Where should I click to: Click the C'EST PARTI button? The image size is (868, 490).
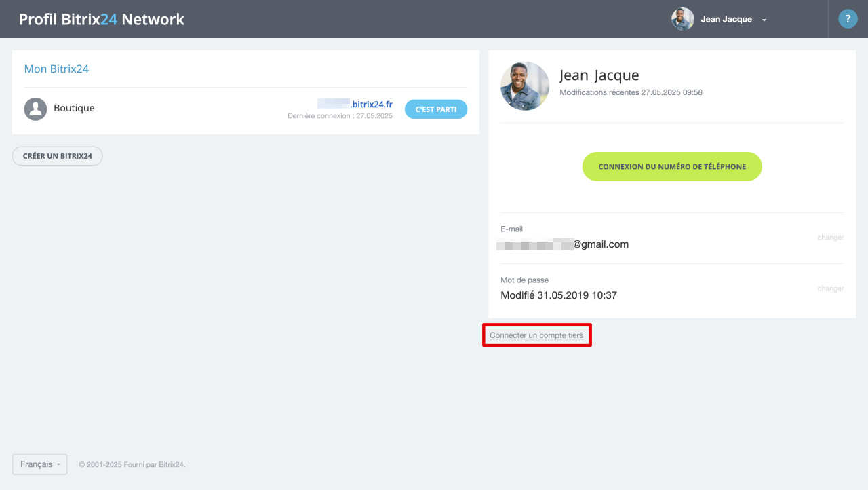click(436, 109)
